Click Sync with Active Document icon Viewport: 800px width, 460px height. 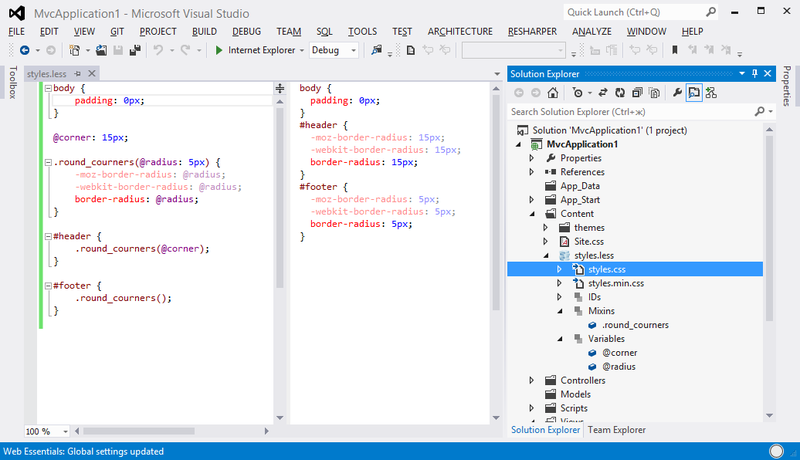pyautogui.click(x=603, y=93)
